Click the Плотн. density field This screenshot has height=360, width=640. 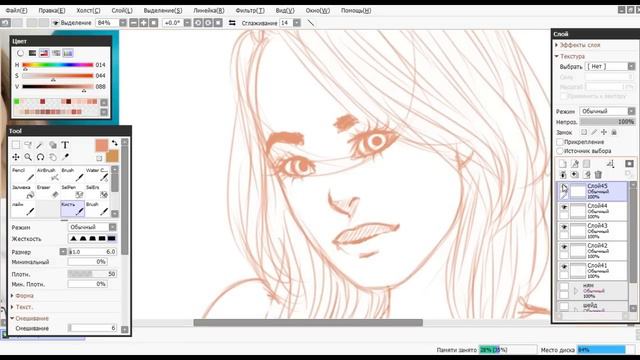click(92, 274)
